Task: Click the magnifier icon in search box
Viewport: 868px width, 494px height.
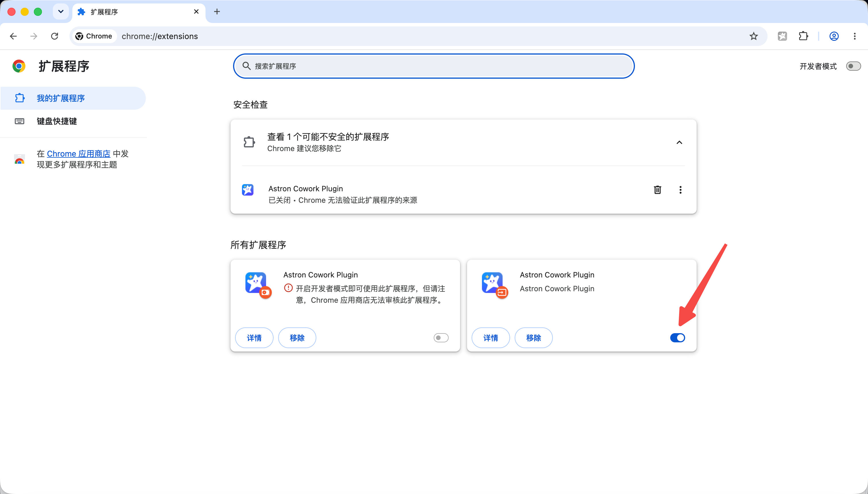Action: pyautogui.click(x=247, y=66)
